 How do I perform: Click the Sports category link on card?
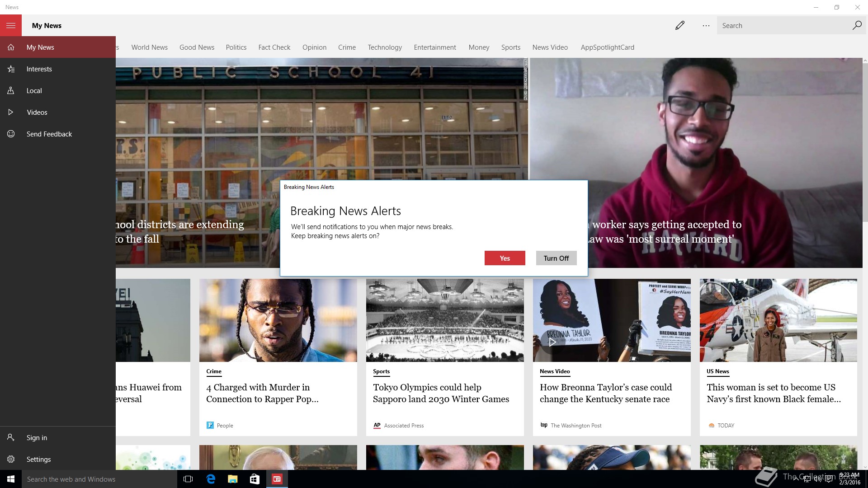pos(381,371)
